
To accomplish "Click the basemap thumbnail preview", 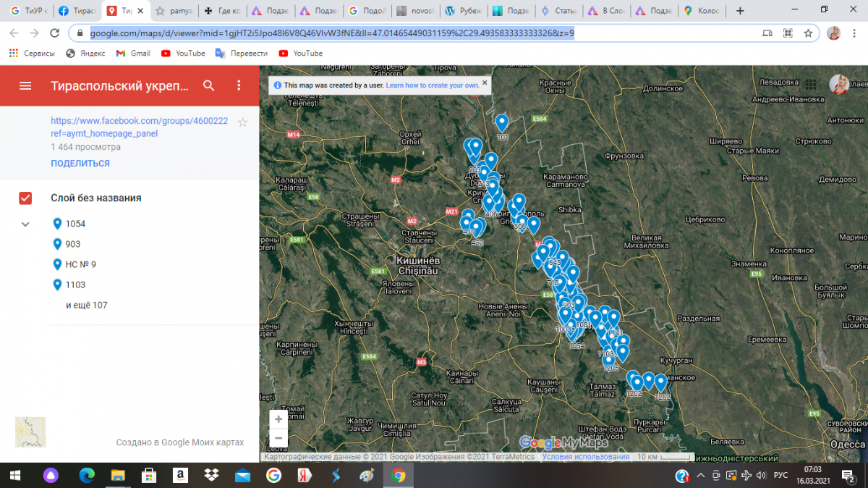I will (30, 432).
